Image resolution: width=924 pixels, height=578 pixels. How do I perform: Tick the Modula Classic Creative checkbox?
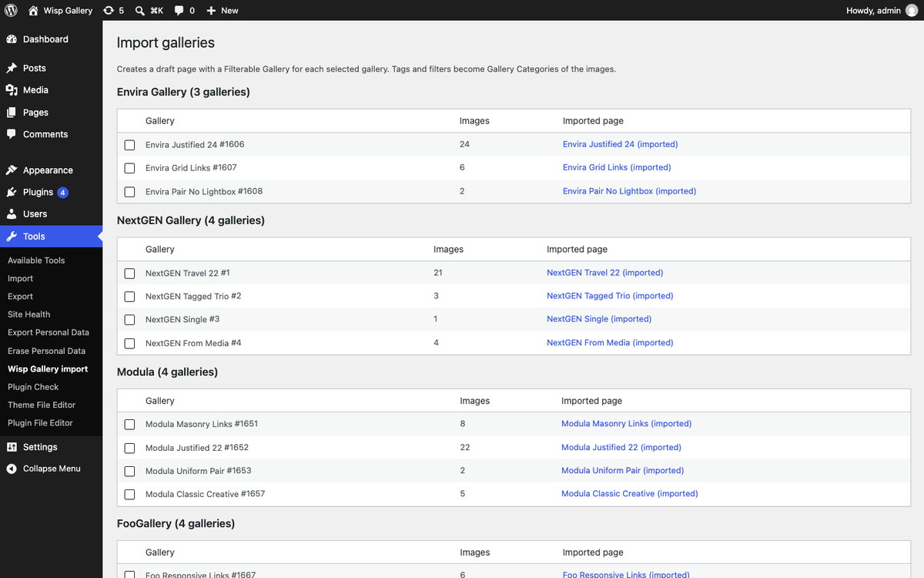129,494
